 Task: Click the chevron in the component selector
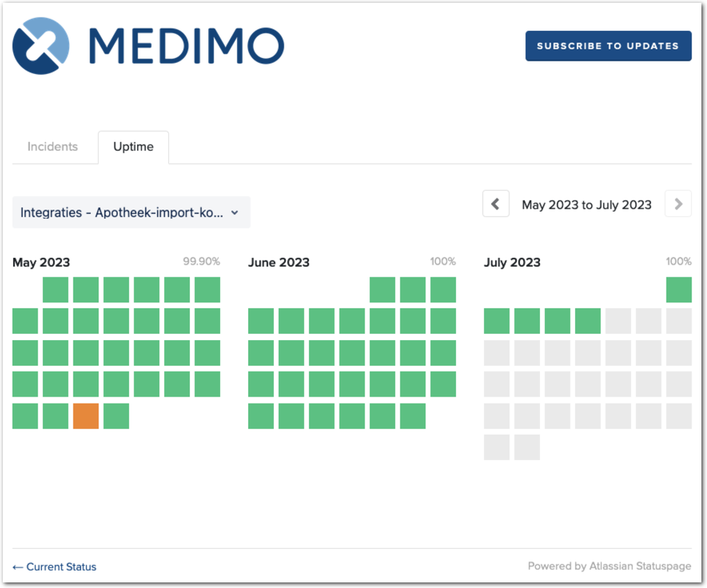[235, 212]
